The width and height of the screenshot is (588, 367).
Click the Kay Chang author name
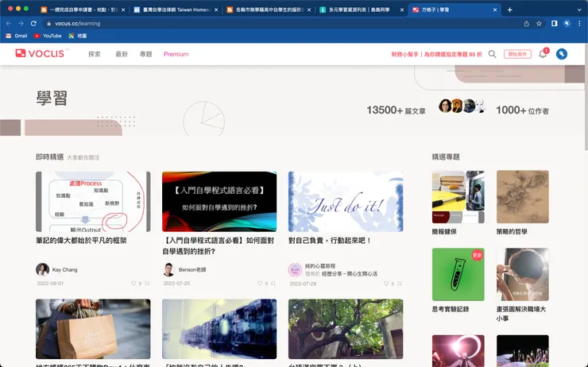pyautogui.click(x=65, y=269)
